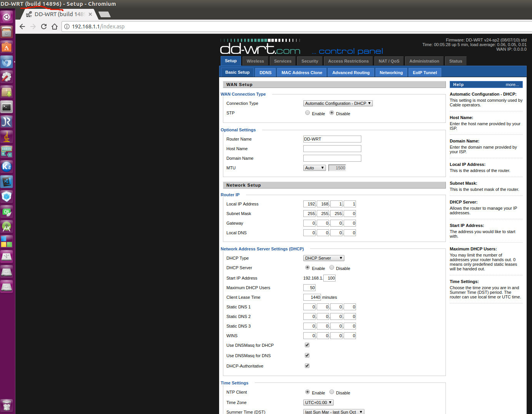This screenshot has height=414, width=532.
Task: Disable the NTP Client radio option
Action: pos(332,392)
